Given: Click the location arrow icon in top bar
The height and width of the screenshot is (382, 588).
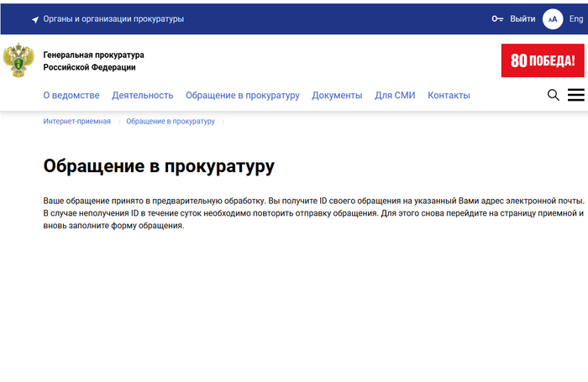Looking at the screenshot, I should coord(35,19).
